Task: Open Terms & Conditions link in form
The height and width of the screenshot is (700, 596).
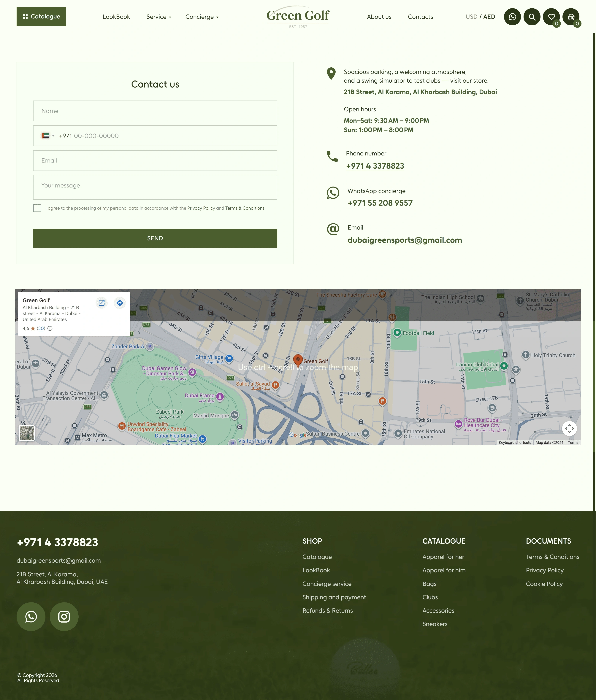Action: click(x=245, y=208)
